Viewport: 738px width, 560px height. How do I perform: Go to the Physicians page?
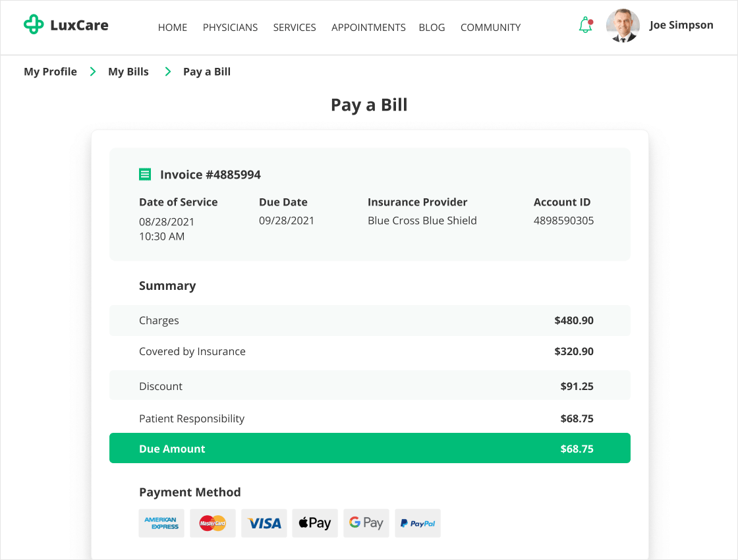230,28
